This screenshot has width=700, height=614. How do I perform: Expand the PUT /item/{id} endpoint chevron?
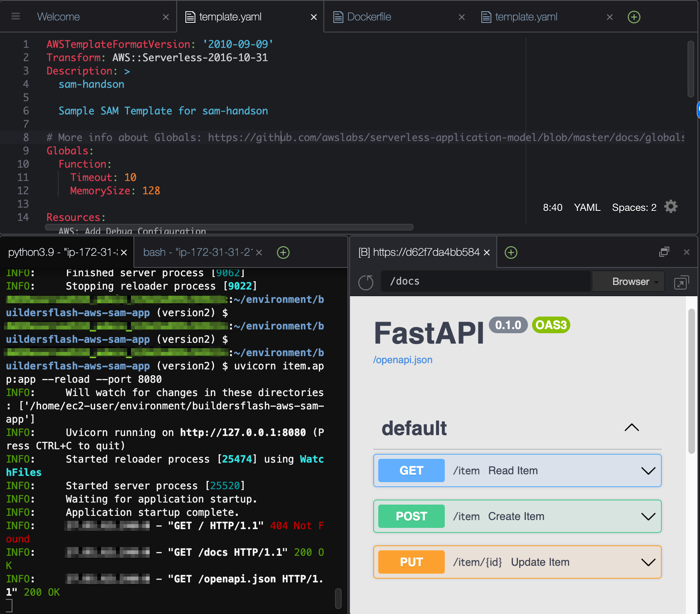pyautogui.click(x=648, y=562)
